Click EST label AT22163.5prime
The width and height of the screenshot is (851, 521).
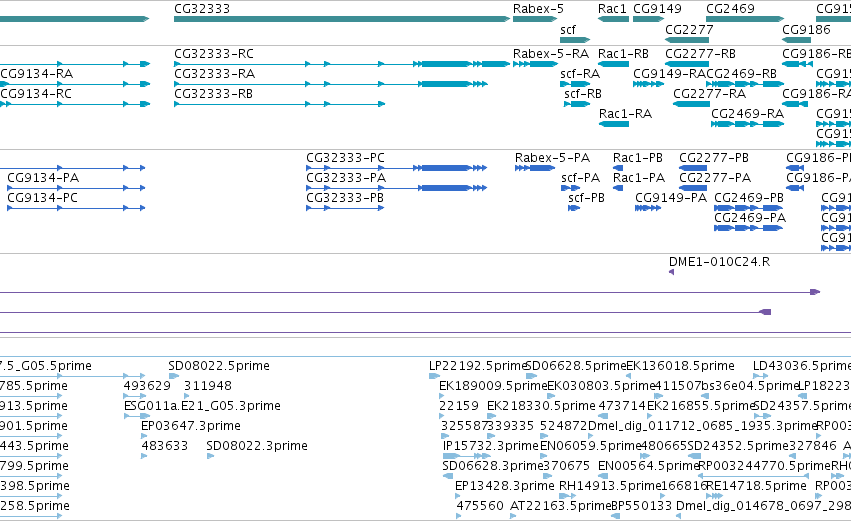point(561,506)
